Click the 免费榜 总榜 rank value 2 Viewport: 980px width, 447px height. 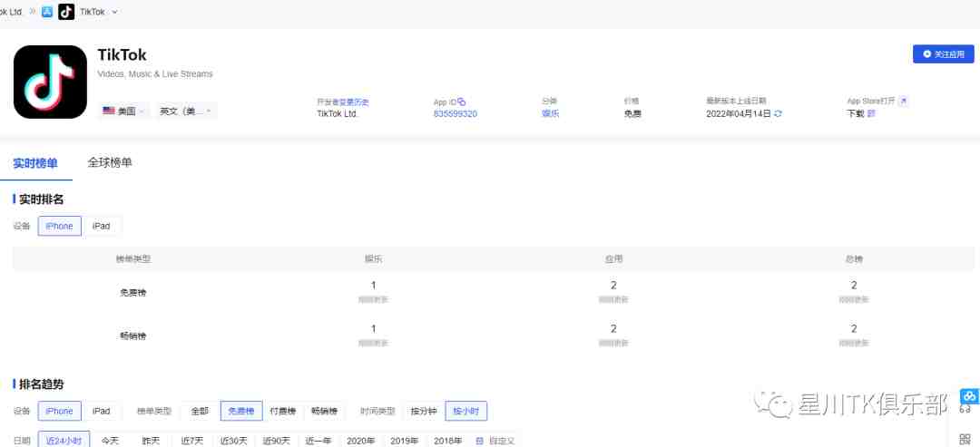(x=854, y=286)
